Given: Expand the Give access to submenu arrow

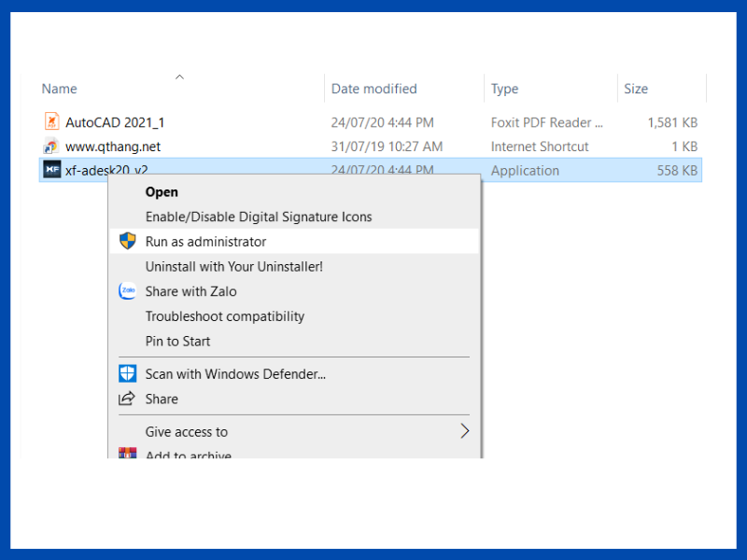Looking at the screenshot, I should coord(464,431).
